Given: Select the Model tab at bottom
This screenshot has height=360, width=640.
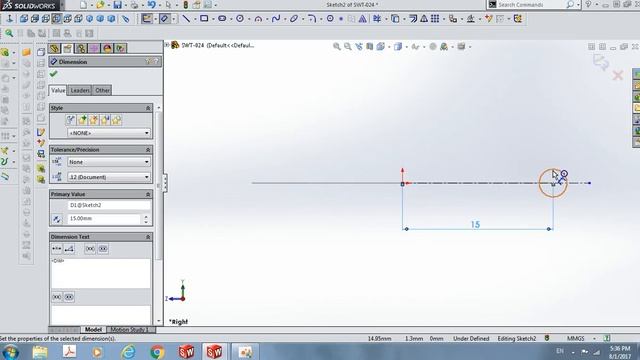Looking at the screenshot, I should [x=93, y=329].
